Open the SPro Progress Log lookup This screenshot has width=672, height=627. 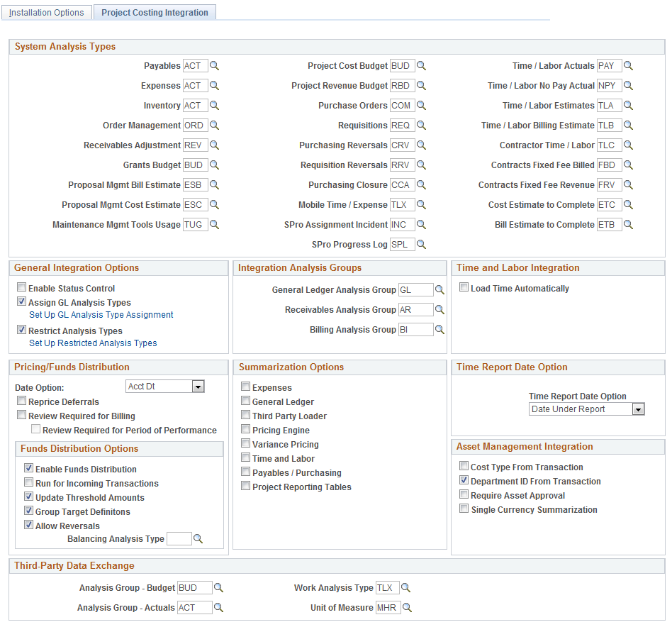(x=421, y=244)
